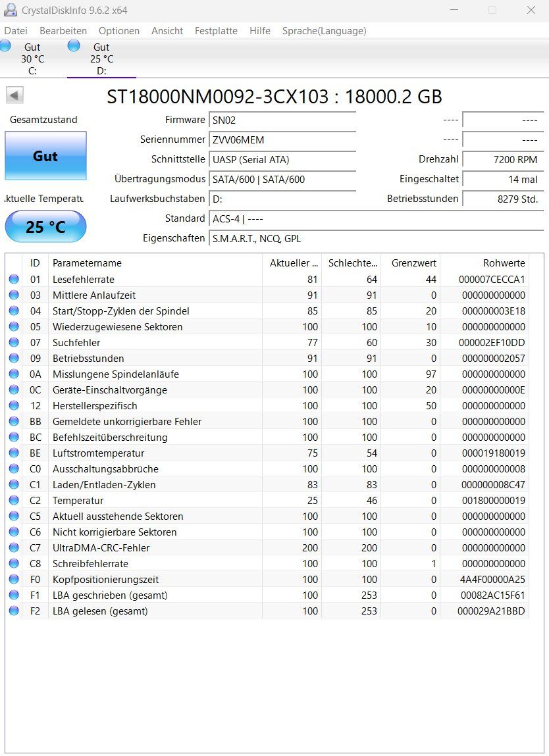Viewport: 549px width, 756px height.
Task: Click the status dot for attribute ID 09
Action: click(14, 358)
